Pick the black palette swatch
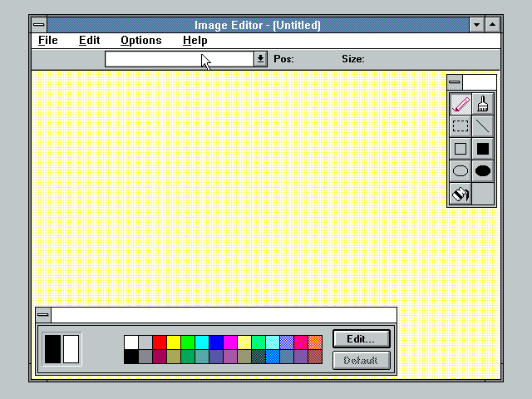 coord(131,357)
